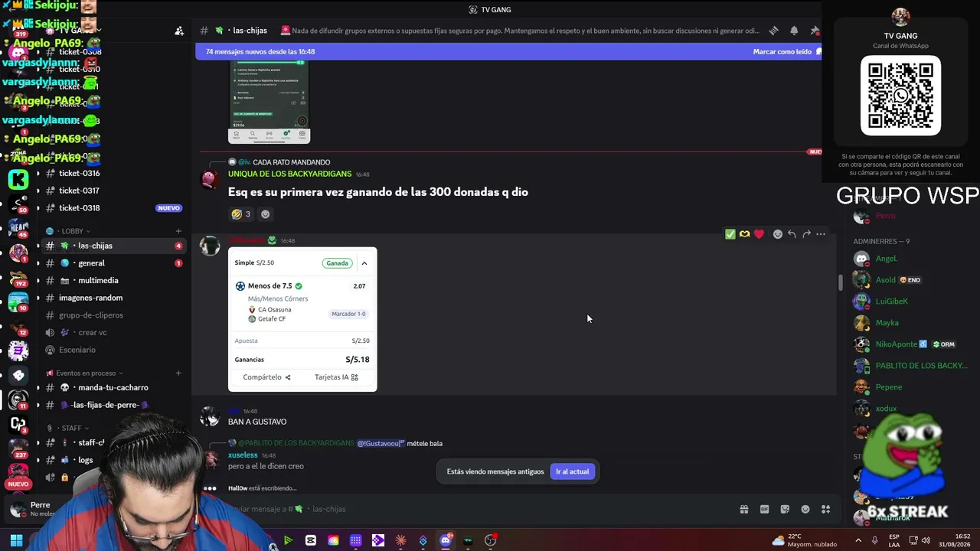
Task: Open the ESP LAA keyboard language selector
Action: coord(894,540)
